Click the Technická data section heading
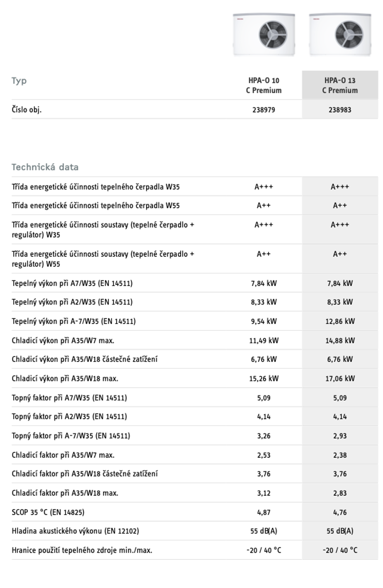The height and width of the screenshot is (588, 383). point(45,167)
